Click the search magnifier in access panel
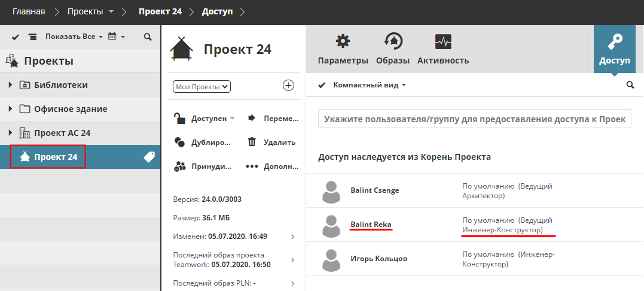The image size is (644, 291). tap(630, 85)
